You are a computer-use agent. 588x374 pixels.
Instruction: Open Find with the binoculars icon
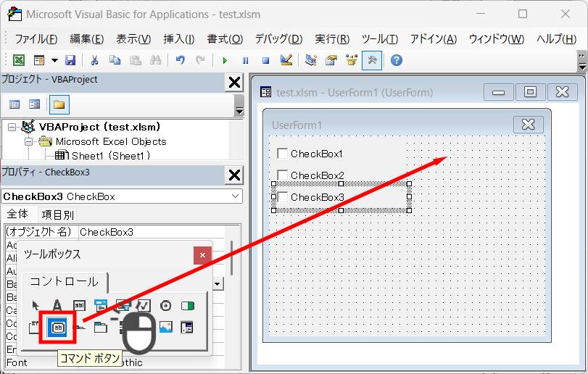click(x=155, y=60)
